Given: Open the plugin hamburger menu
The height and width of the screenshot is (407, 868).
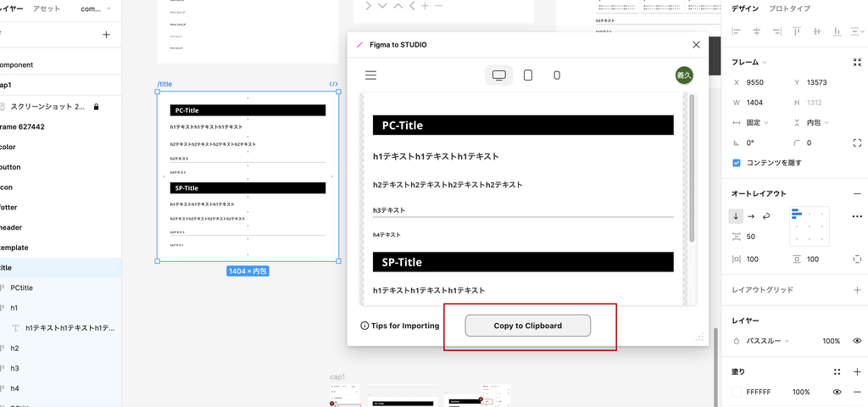Looking at the screenshot, I should click(x=370, y=75).
